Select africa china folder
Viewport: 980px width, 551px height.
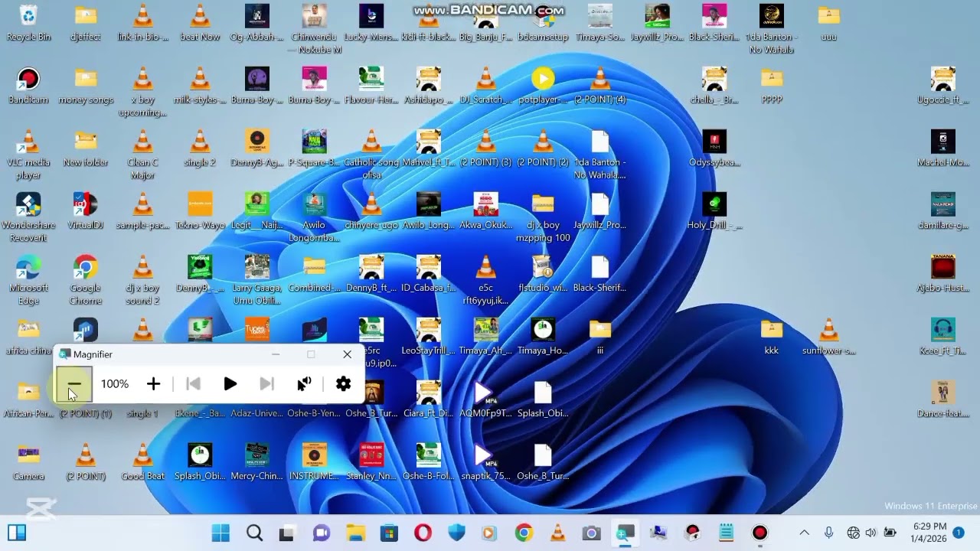coord(28,337)
